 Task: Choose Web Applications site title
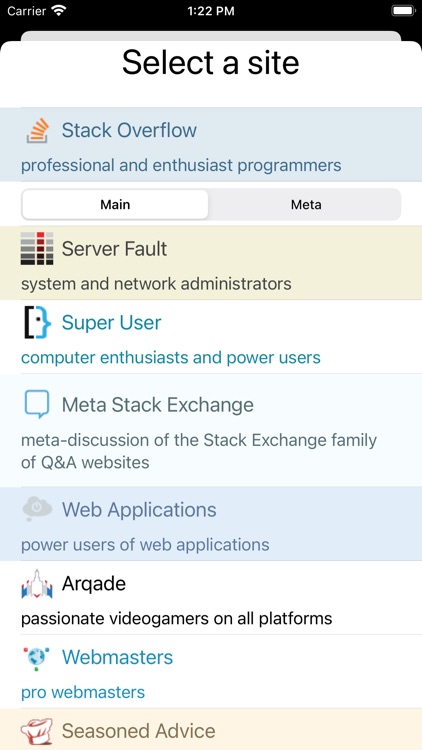[x=139, y=510]
